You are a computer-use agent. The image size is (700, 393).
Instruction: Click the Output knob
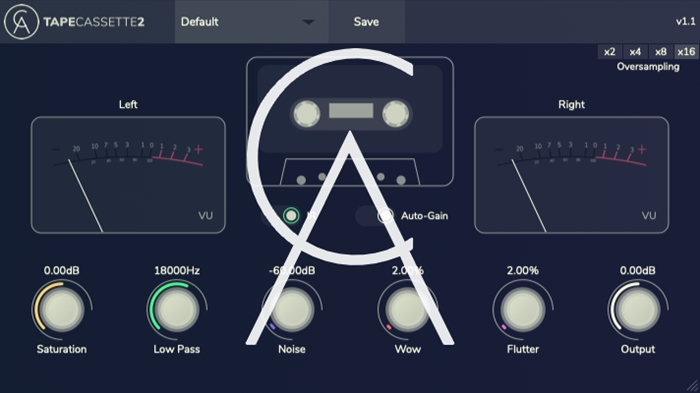click(638, 309)
